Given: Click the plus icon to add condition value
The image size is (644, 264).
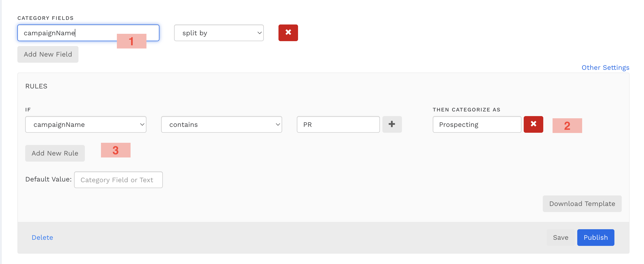Looking at the screenshot, I should [392, 124].
